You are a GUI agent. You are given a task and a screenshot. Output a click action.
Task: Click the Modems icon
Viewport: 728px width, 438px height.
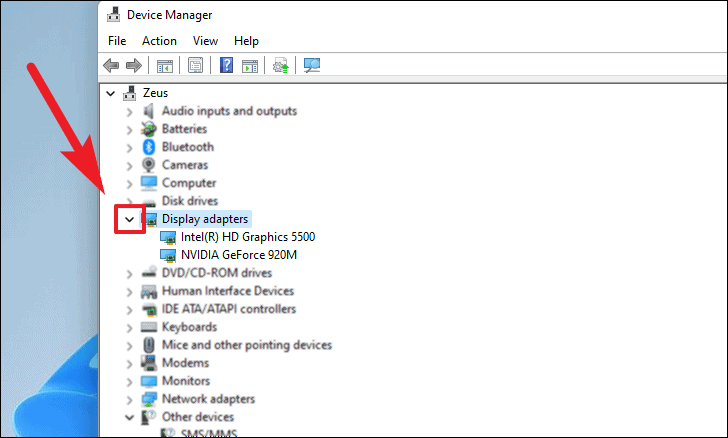tap(149, 363)
